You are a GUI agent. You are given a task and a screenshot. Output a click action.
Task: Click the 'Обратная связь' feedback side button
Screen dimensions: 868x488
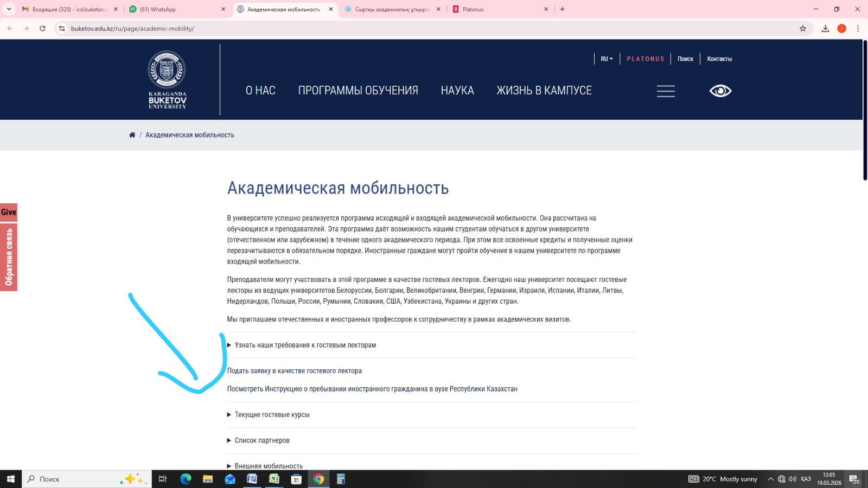pos(9,257)
